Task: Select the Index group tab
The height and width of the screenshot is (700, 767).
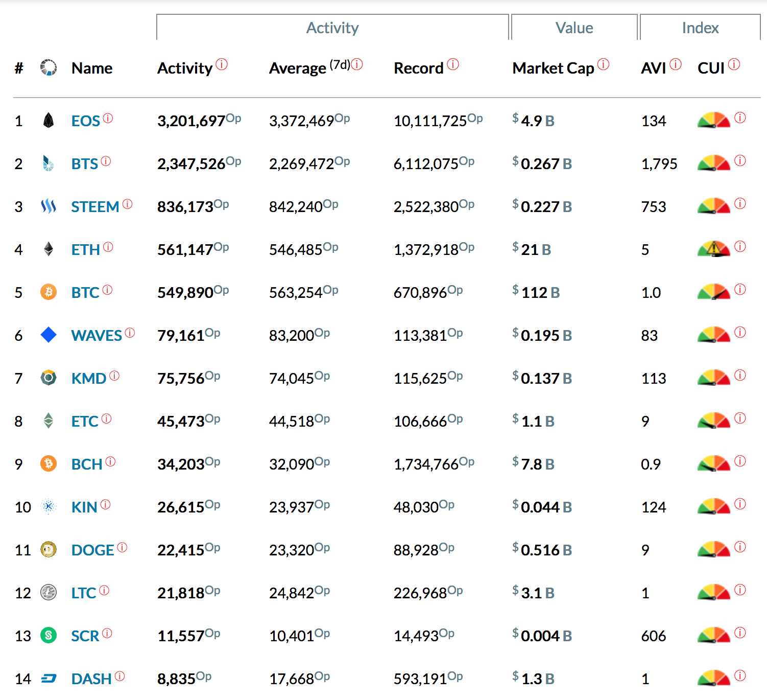Action: coord(700,28)
